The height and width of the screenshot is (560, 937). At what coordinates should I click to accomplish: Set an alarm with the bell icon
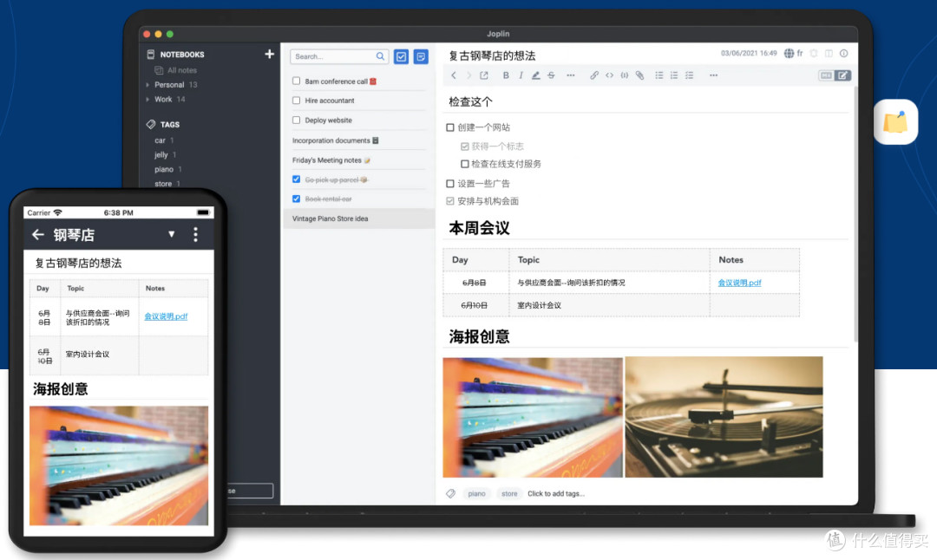point(814,53)
